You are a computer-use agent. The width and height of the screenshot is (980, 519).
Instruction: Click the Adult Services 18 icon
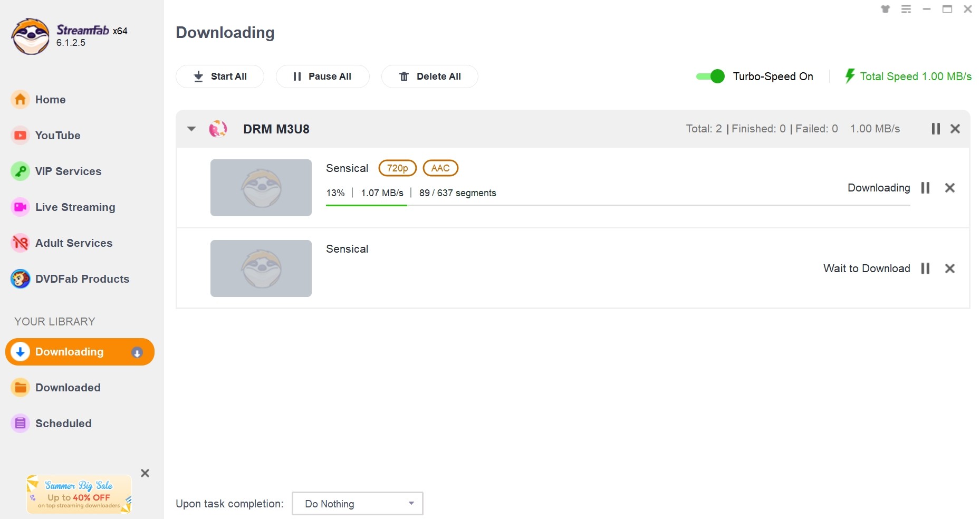point(20,243)
